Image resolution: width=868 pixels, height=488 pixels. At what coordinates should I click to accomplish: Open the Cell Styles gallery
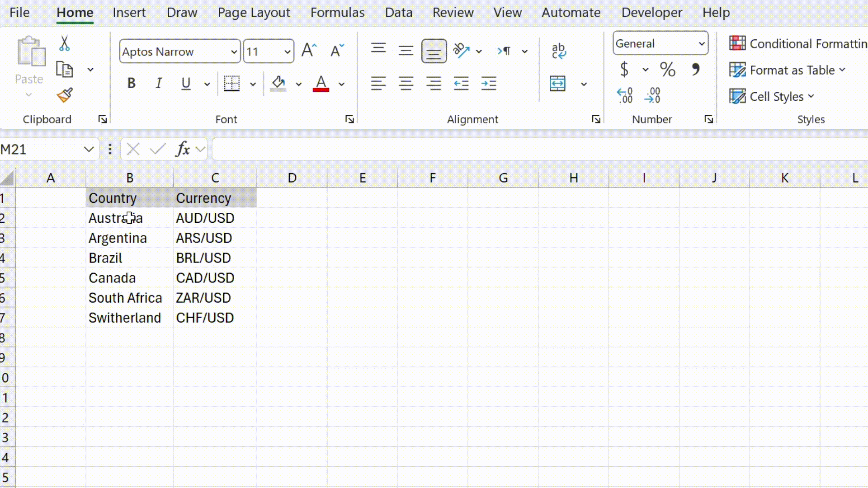[x=771, y=96]
